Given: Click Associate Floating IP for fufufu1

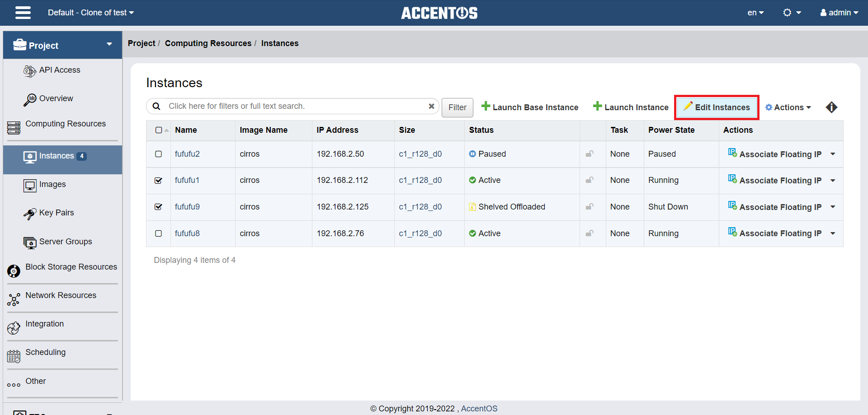Looking at the screenshot, I should 775,180.
